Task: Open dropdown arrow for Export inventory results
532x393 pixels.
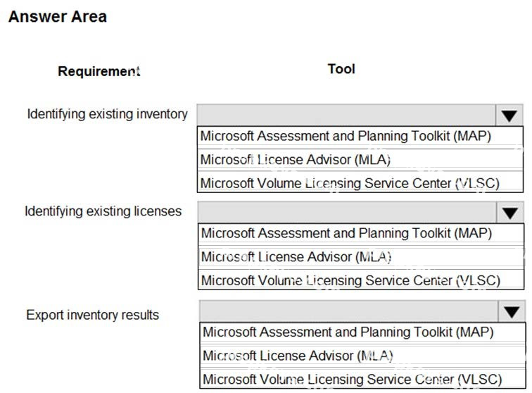Action: pos(512,311)
